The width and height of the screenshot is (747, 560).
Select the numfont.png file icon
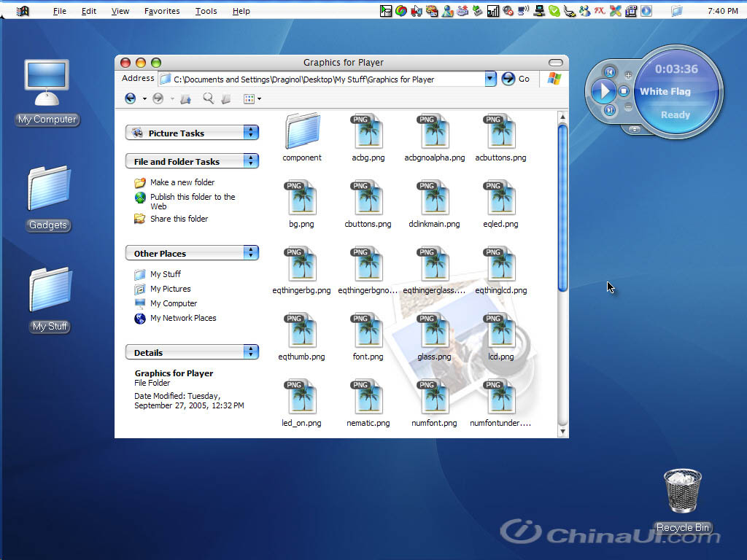[x=435, y=396]
